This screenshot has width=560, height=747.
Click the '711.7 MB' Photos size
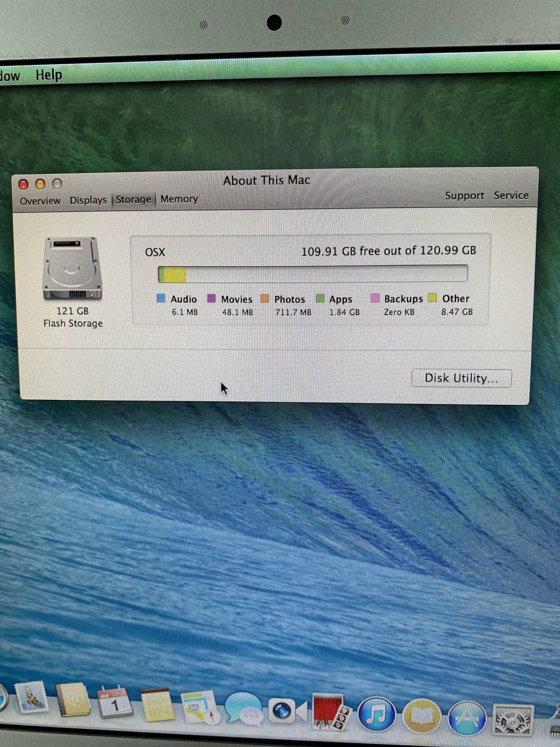click(x=293, y=312)
